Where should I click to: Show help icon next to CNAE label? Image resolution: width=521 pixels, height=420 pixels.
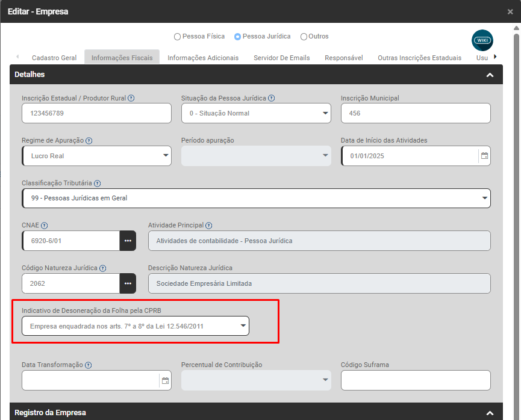44,226
